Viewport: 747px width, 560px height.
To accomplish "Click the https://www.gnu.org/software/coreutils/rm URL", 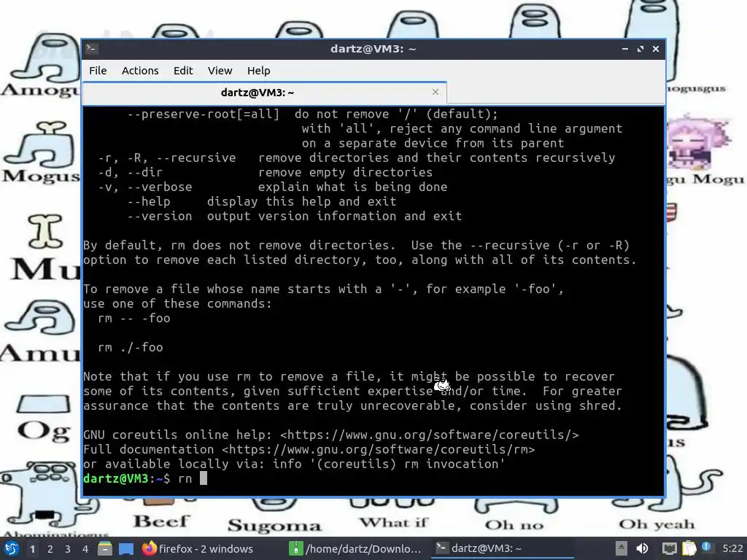I will pyautogui.click(x=379, y=449).
